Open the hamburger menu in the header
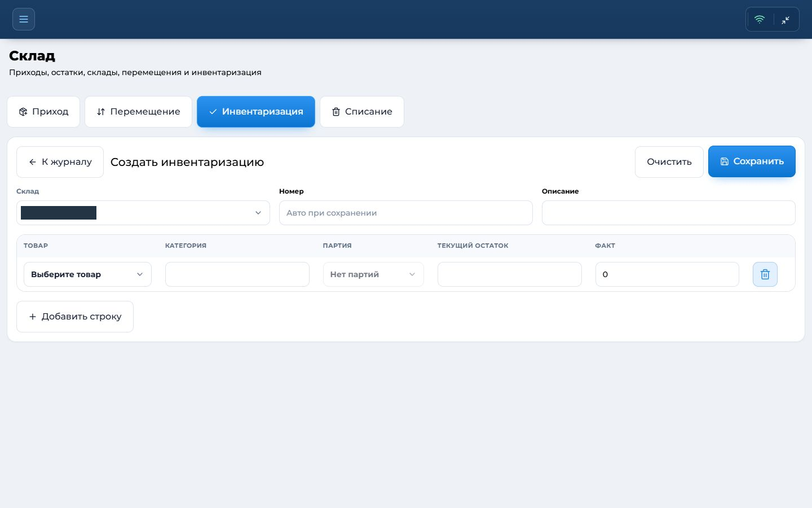 (x=24, y=19)
